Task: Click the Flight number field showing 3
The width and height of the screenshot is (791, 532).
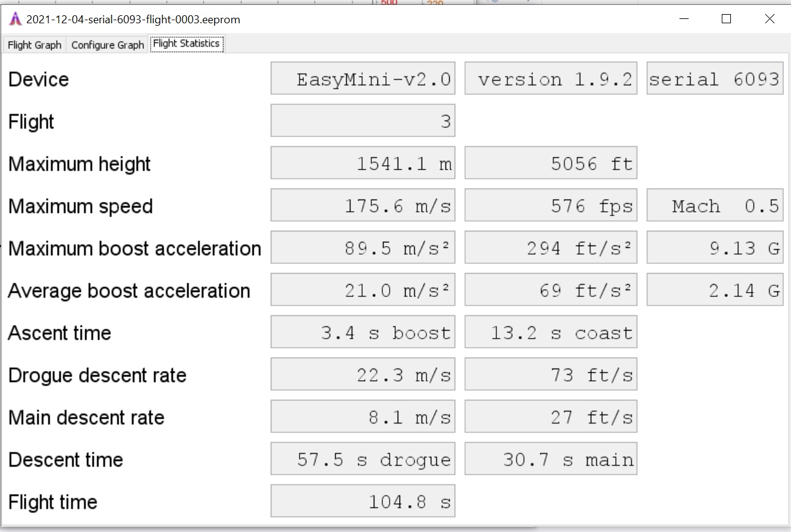Action: pos(363,121)
